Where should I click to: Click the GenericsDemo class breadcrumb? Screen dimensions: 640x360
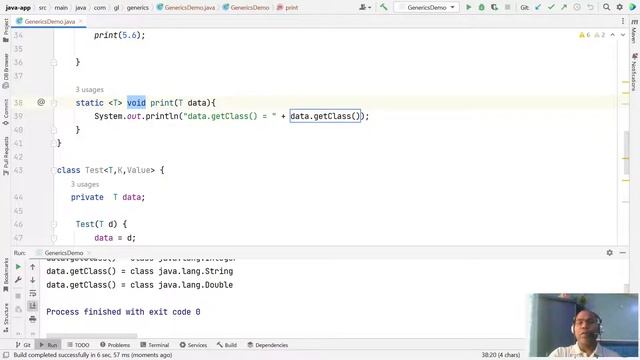click(246, 7)
